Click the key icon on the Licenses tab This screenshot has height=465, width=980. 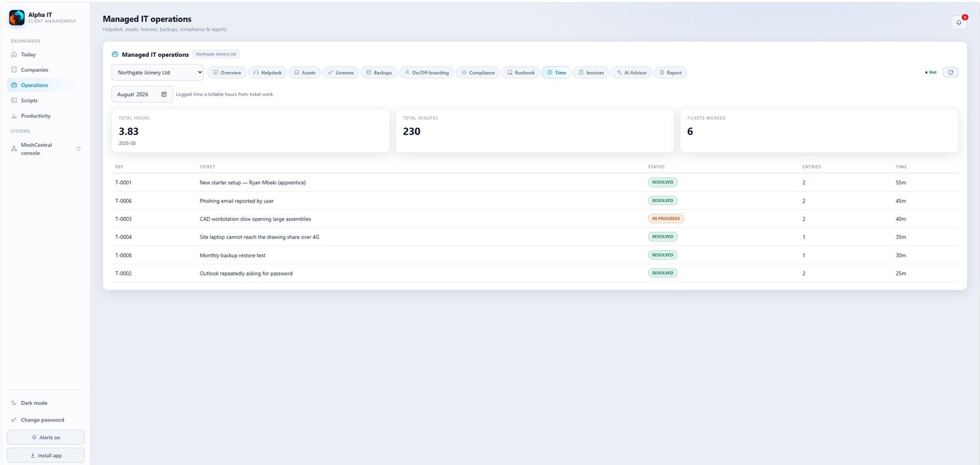pyautogui.click(x=331, y=72)
